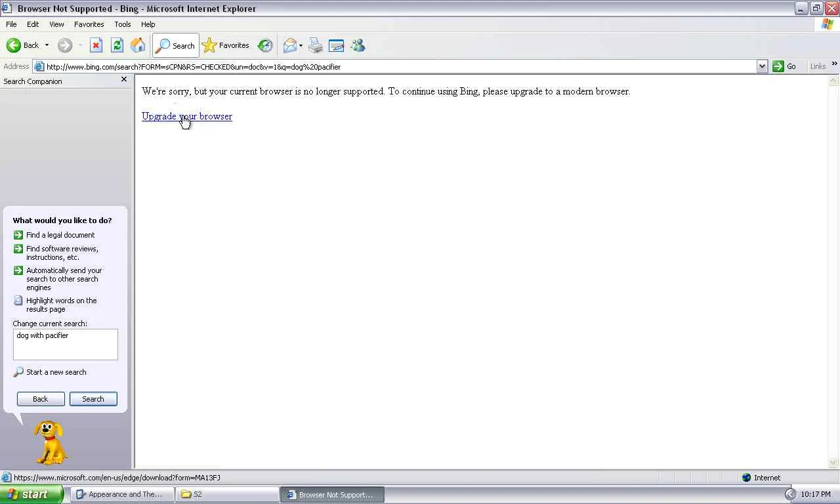Click the Back button in Search Companion
This screenshot has width=840, height=504.
41,399
